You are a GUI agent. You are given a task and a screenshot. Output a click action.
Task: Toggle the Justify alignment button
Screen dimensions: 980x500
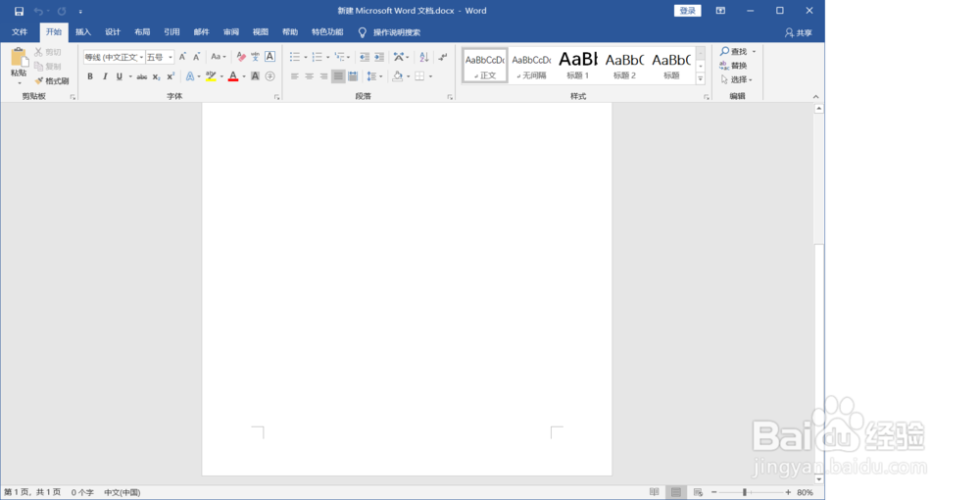338,76
